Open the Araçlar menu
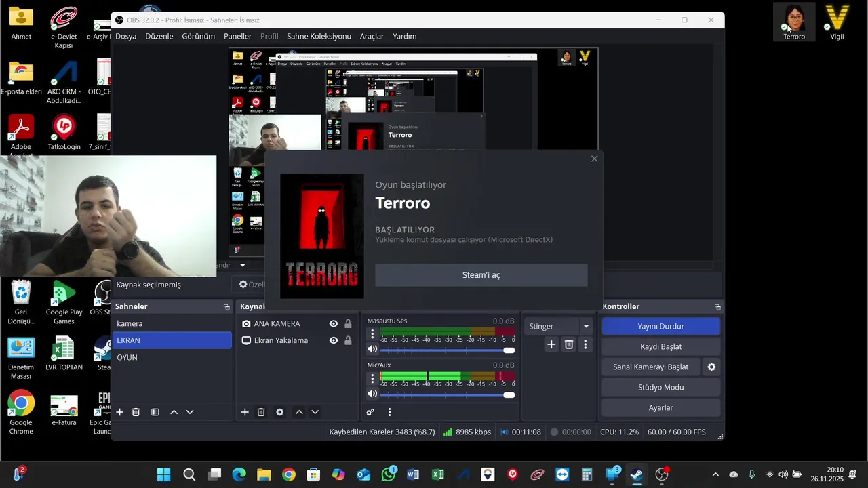 pos(372,36)
